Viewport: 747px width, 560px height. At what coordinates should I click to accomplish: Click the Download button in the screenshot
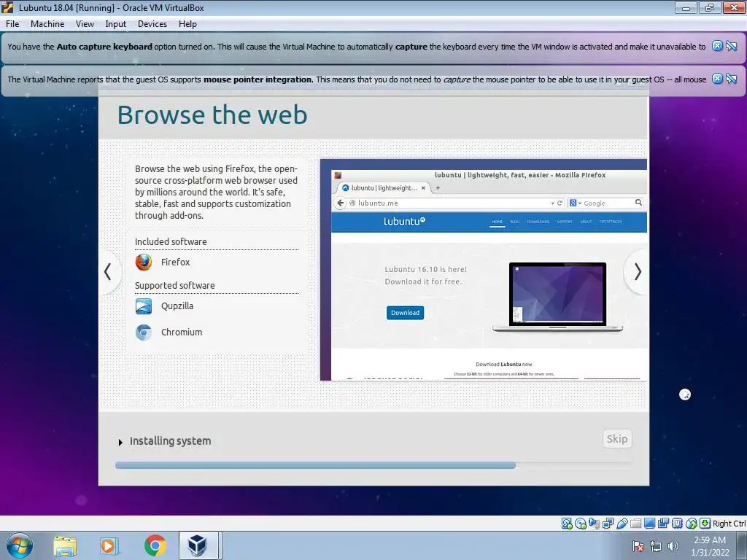click(x=405, y=313)
